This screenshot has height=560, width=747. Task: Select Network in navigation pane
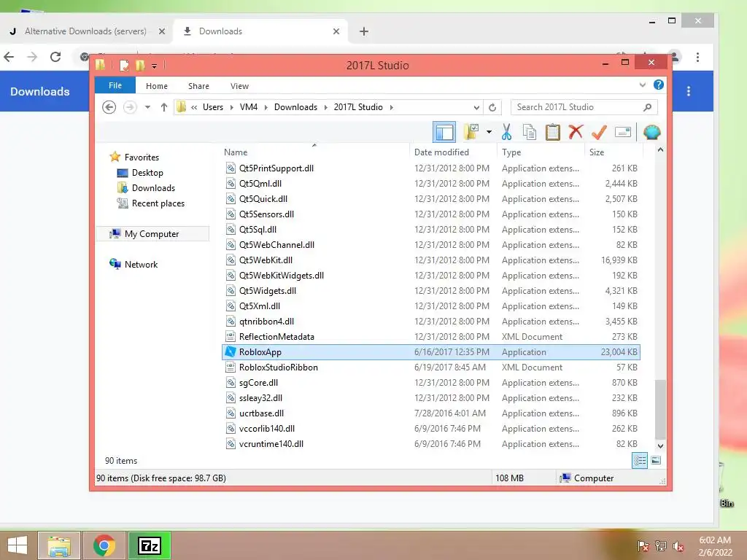[x=141, y=264]
